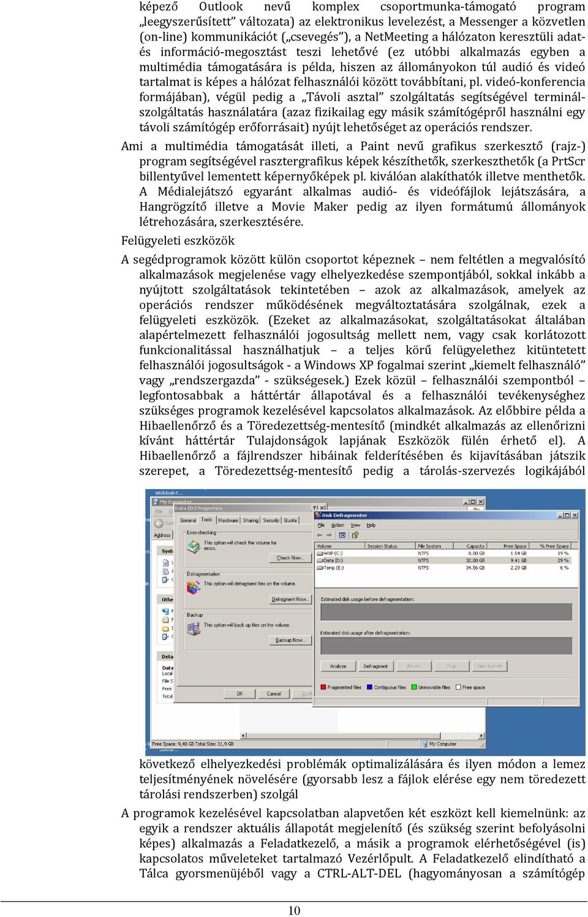Click the 2.29 GB free space cell
588x917 pixels.
click(518, 568)
